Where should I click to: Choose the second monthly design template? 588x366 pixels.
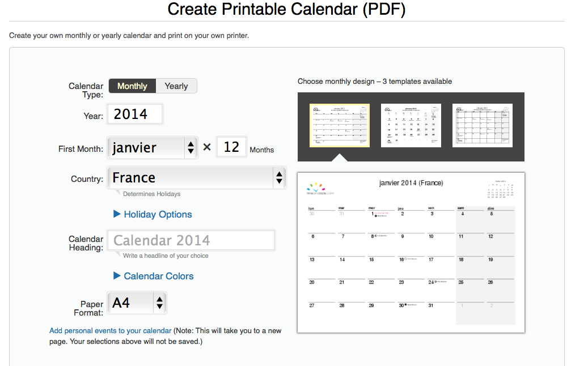click(411, 125)
